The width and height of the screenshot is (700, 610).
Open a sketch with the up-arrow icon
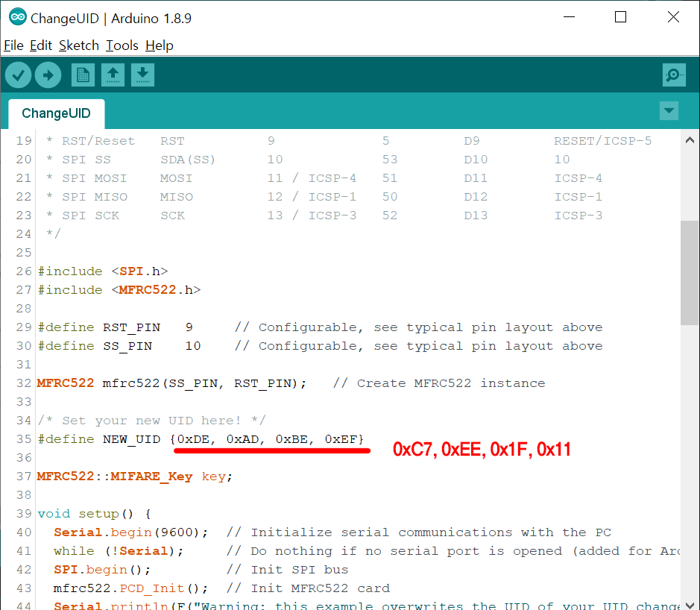tap(113, 75)
